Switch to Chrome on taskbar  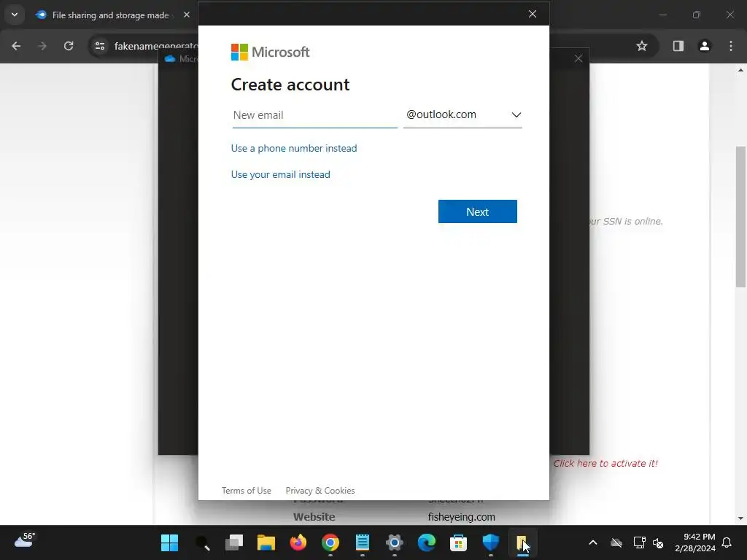click(x=330, y=542)
